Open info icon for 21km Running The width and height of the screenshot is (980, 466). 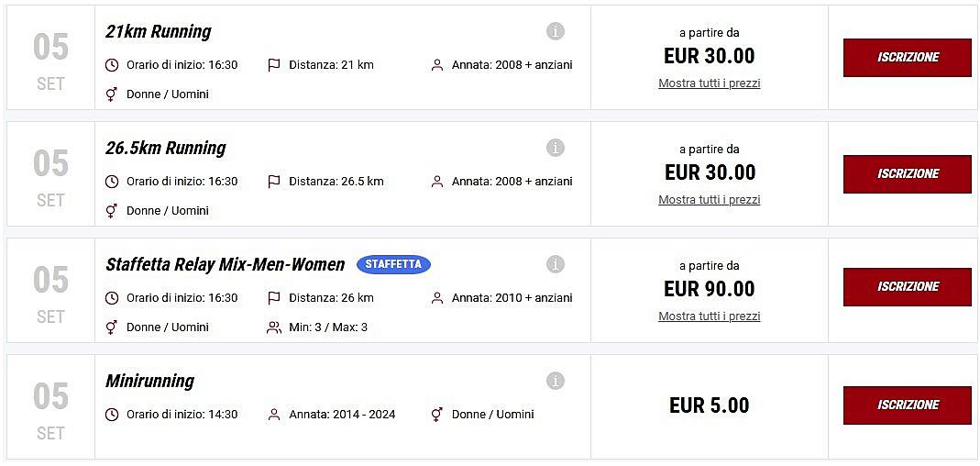[x=555, y=31]
